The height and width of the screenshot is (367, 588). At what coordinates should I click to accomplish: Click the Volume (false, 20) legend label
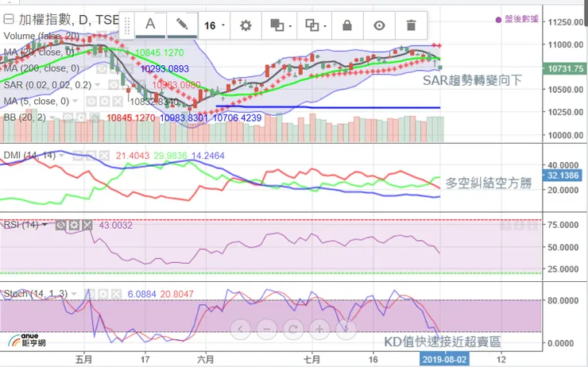(x=41, y=36)
